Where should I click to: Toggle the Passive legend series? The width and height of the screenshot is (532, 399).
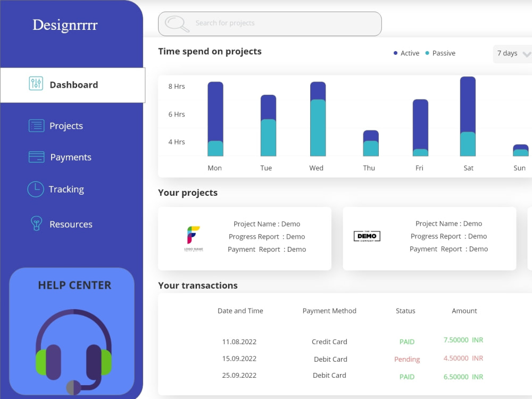pos(440,53)
